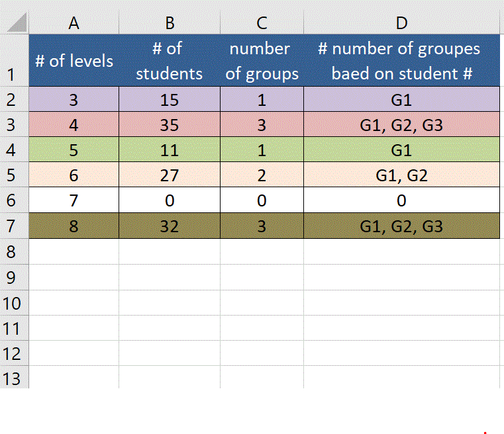Select cell with level 5
Image resolution: width=504 pixels, height=434 pixels.
(74, 150)
